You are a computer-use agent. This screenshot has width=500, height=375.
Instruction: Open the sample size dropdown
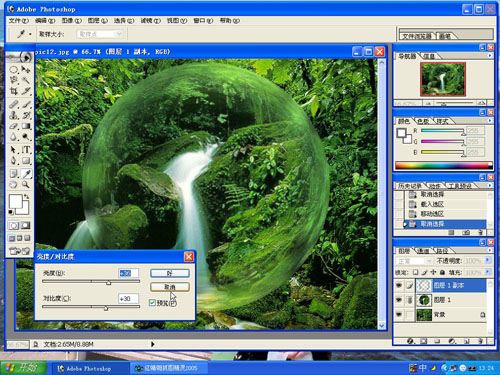(x=100, y=34)
